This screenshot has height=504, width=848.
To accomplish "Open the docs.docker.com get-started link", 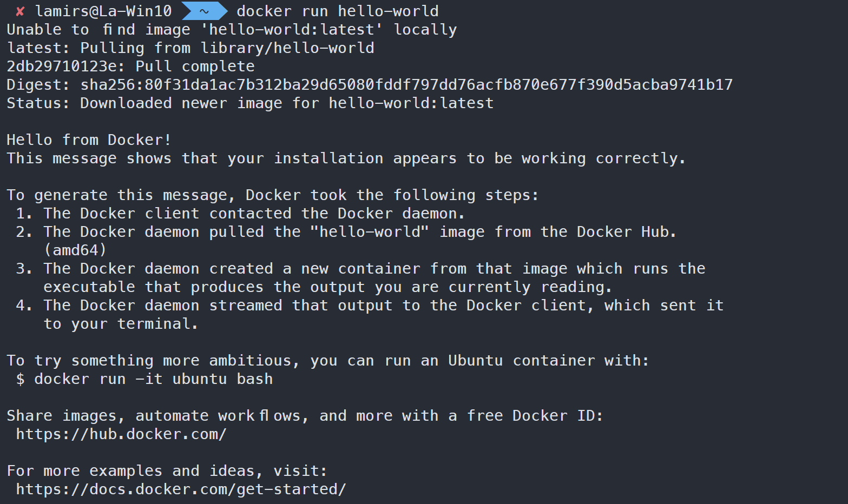I will click(181, 489).
